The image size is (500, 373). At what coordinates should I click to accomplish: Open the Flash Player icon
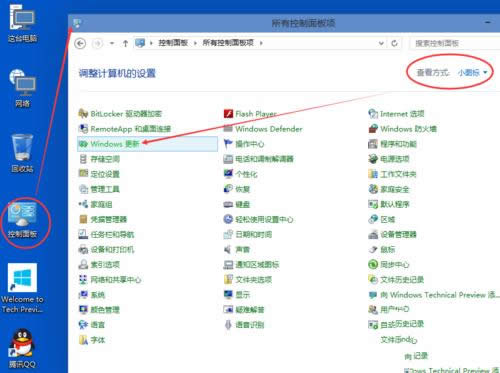tap(228, 114)
